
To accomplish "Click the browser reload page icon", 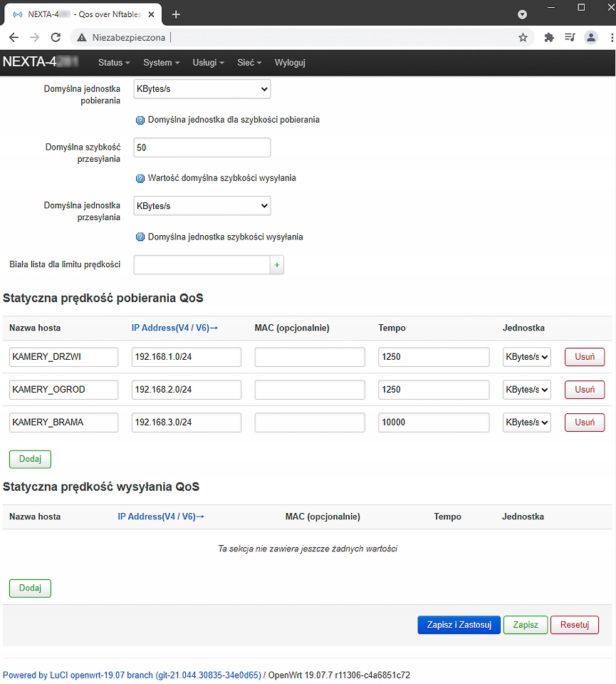I will pyautogui.click(x=56, y=38).
